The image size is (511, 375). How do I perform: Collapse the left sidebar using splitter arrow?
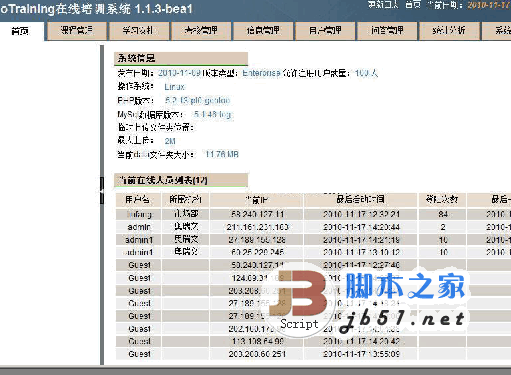(102, 190)
